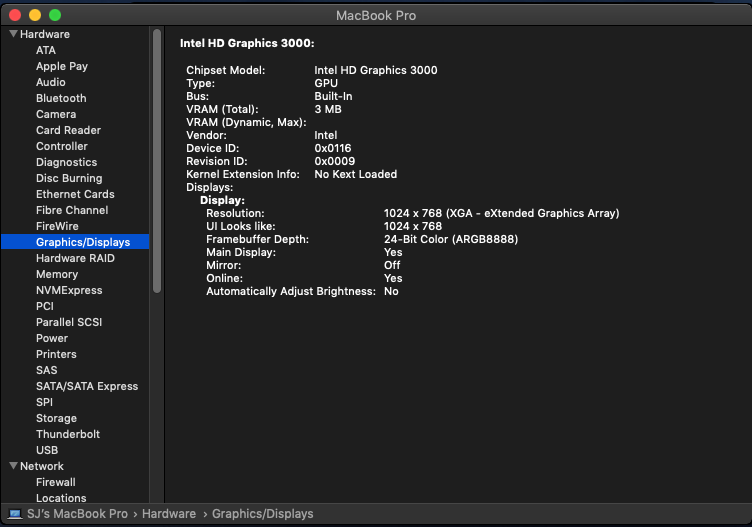Click the VRAM (Total) value 3 MB
The image size is (752, 527).
click(x=328, y=109)
